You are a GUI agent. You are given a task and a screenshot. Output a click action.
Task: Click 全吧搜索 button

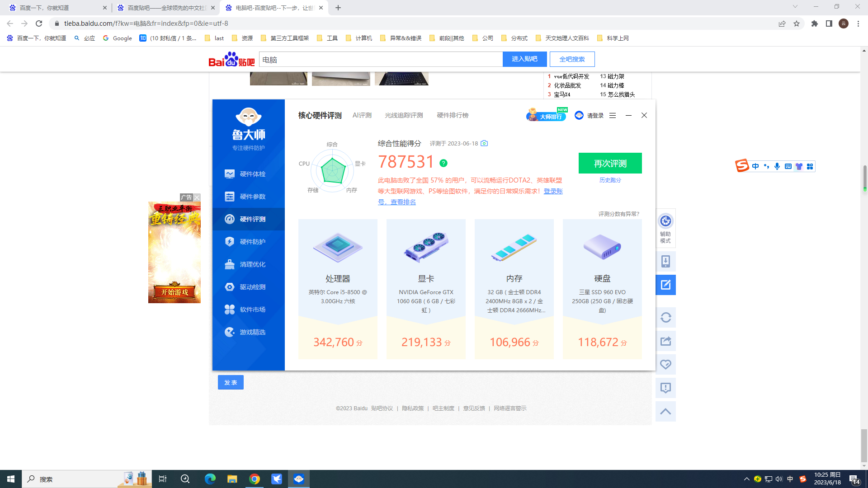[x=572, y=59]
